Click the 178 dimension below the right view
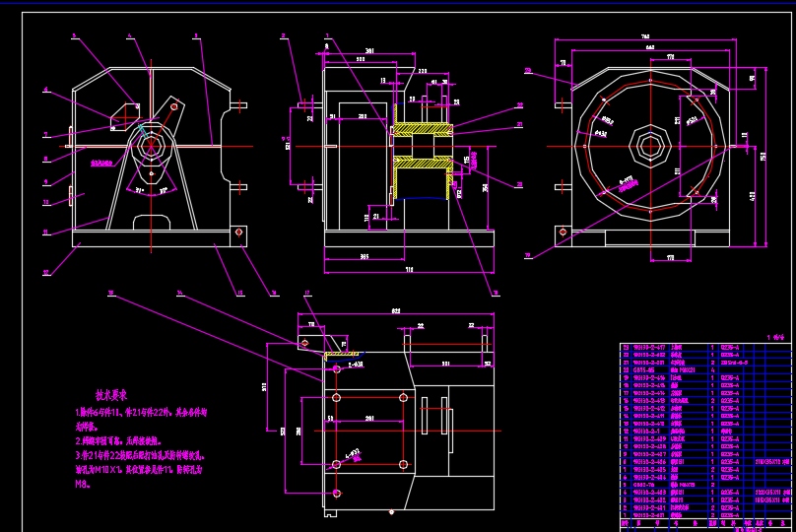The image size is (796, 532). point(670,258)
